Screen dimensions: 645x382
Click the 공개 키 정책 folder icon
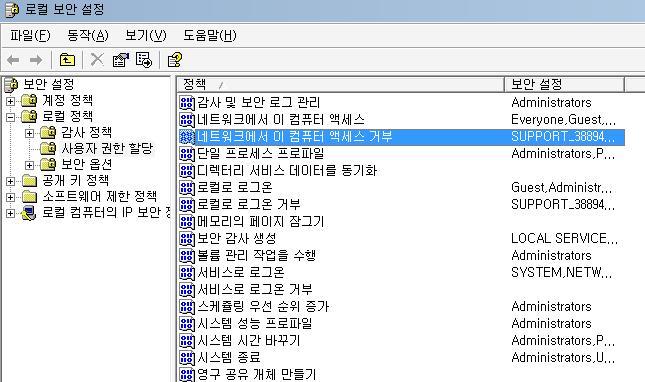click(29, 181)
